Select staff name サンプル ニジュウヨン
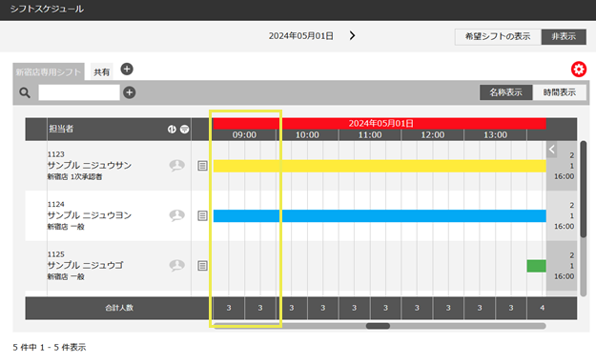 pos(90,215)
